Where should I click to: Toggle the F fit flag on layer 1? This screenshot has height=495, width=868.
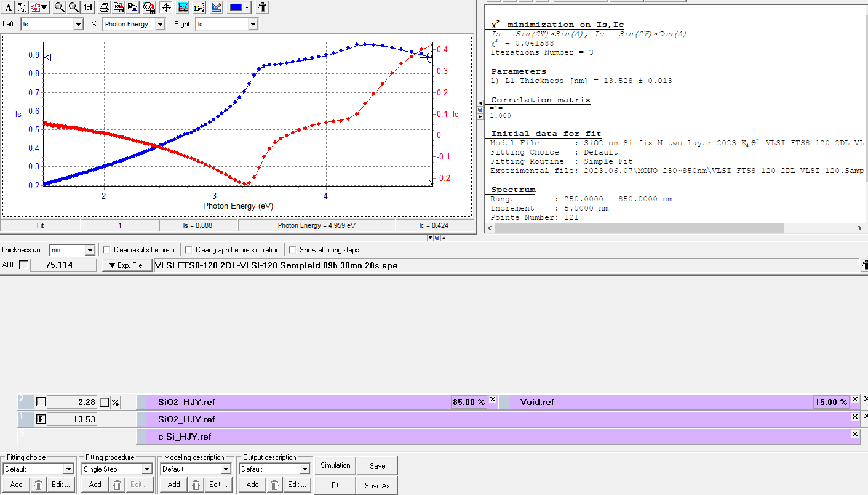[x=41, y=419]
